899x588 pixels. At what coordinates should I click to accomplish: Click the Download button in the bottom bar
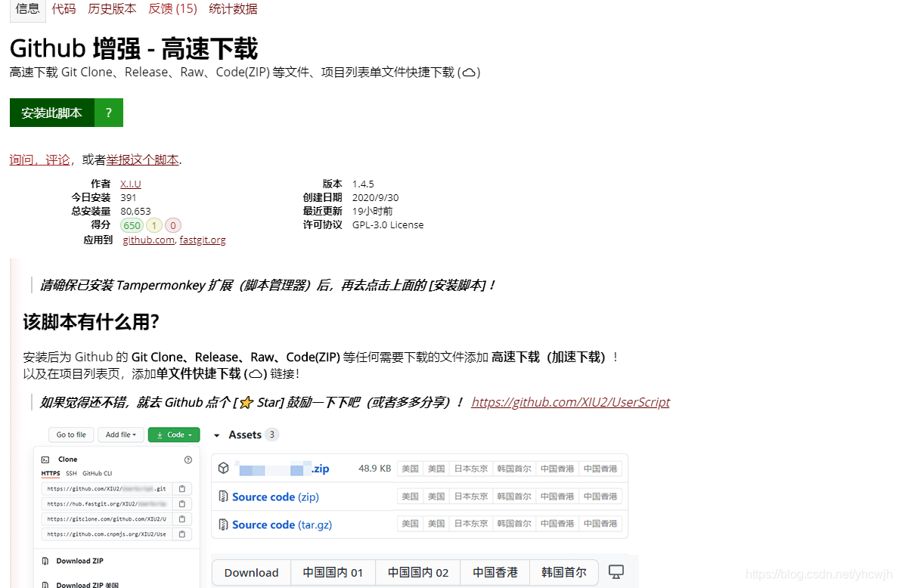pos(252,573)
